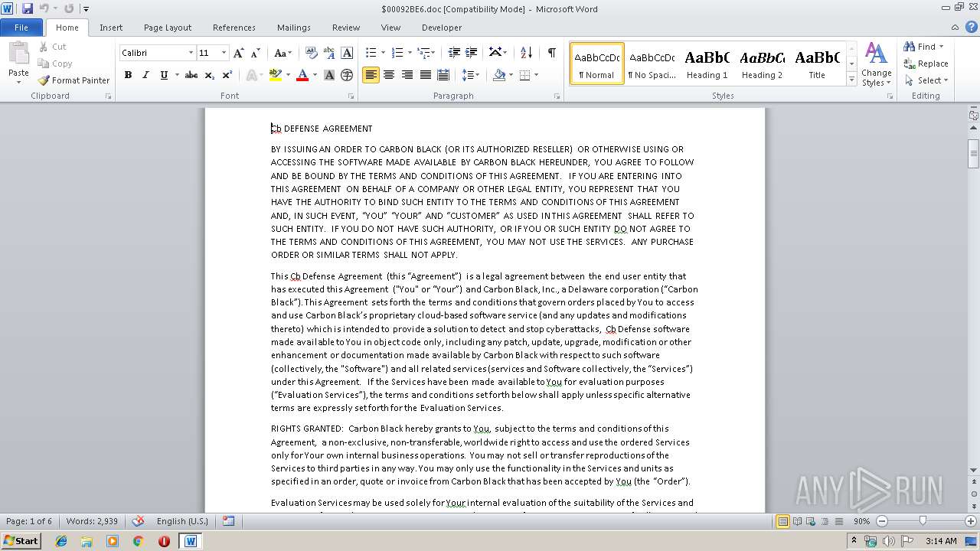The height and width of the screenshot is (551, 980).
Task: Select Center alignment
Action: coord(389,75)
